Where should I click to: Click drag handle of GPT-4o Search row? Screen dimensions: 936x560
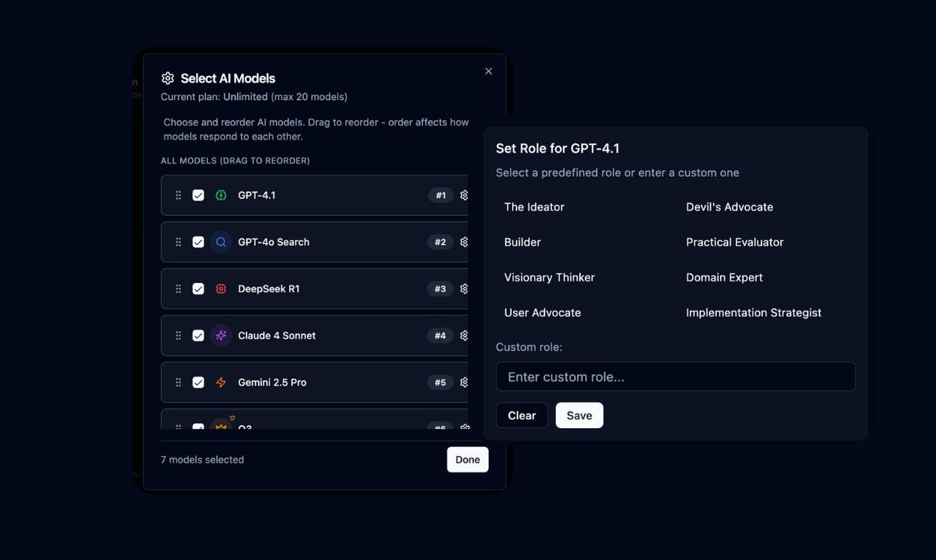178,242
